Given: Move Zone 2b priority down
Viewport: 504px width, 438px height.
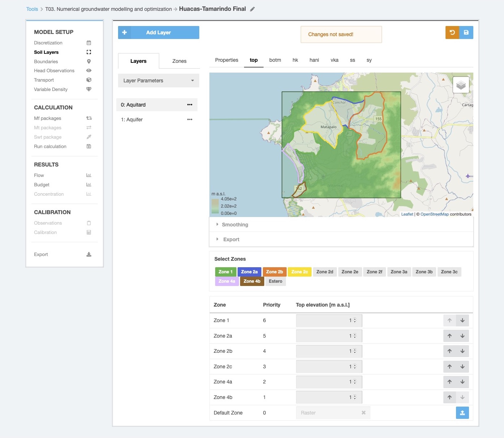Looking at the screenshot, I should point(462,351).
